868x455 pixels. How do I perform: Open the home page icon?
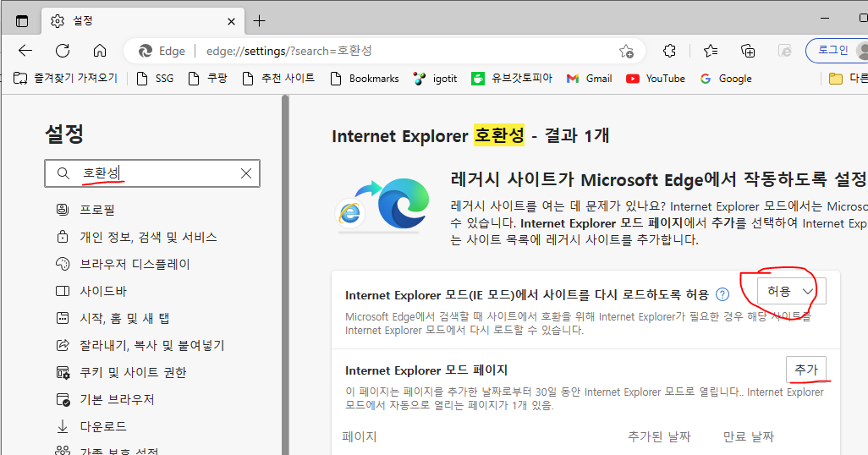tap(100, 51)
